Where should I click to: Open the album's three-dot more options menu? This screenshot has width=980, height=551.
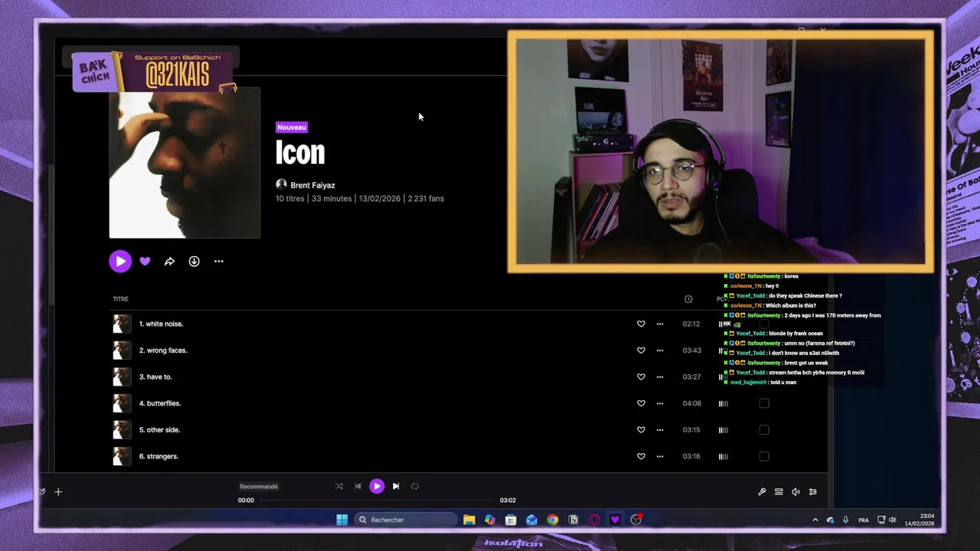[x=218, y=261]
